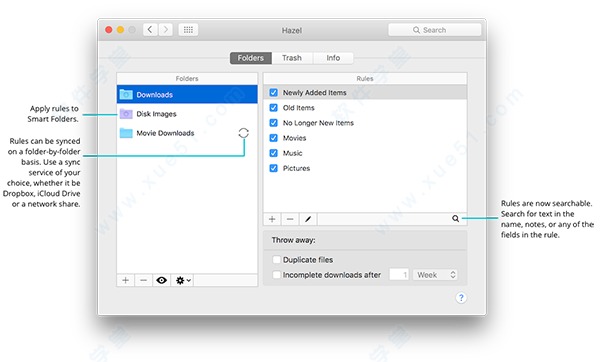Add a new rule with plus button

(272, 219)
